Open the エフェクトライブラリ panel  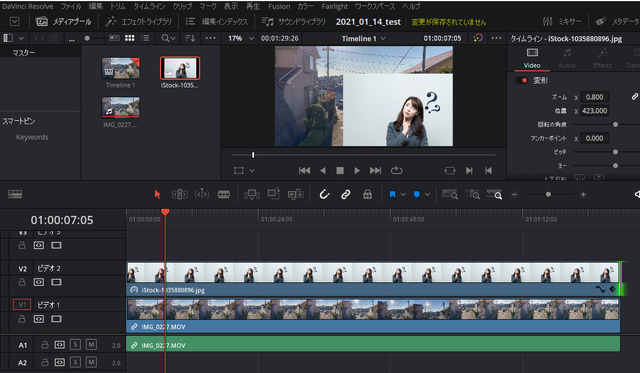[x=138, y=22]
